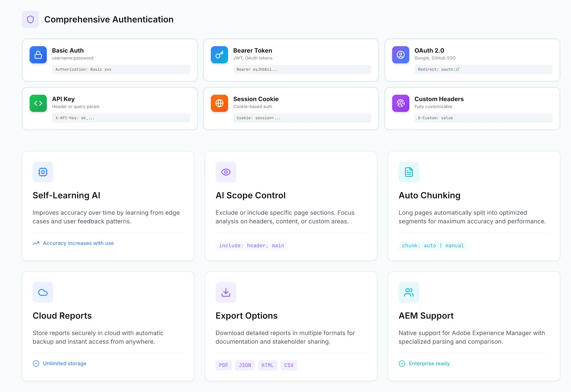Screen dimensions: 571x392
Task: Click the Custom Headers fingerprint icon
Action: 400,103
